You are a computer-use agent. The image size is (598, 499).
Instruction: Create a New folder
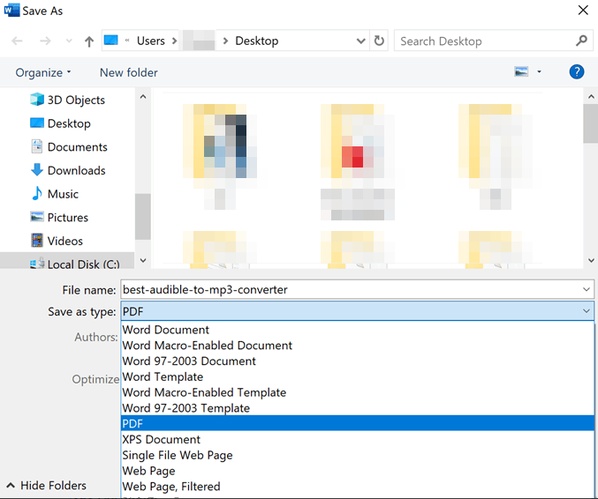pos(129,72)
